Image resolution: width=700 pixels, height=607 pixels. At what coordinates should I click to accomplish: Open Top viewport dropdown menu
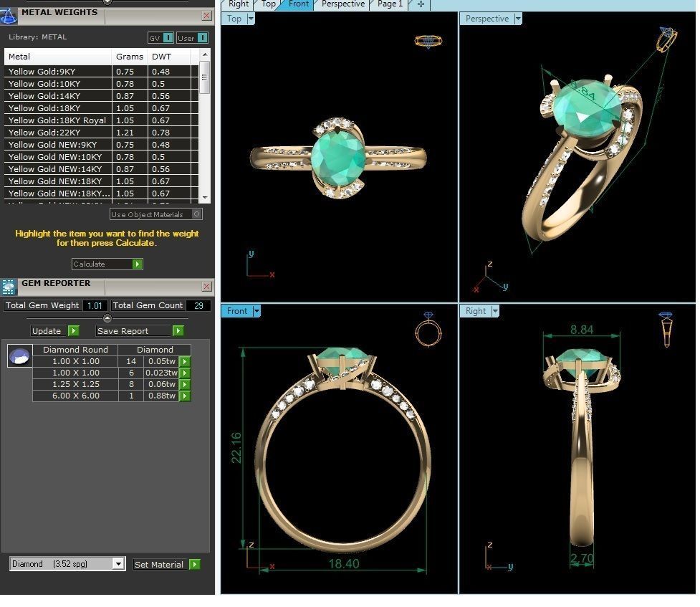pos(251,19)
